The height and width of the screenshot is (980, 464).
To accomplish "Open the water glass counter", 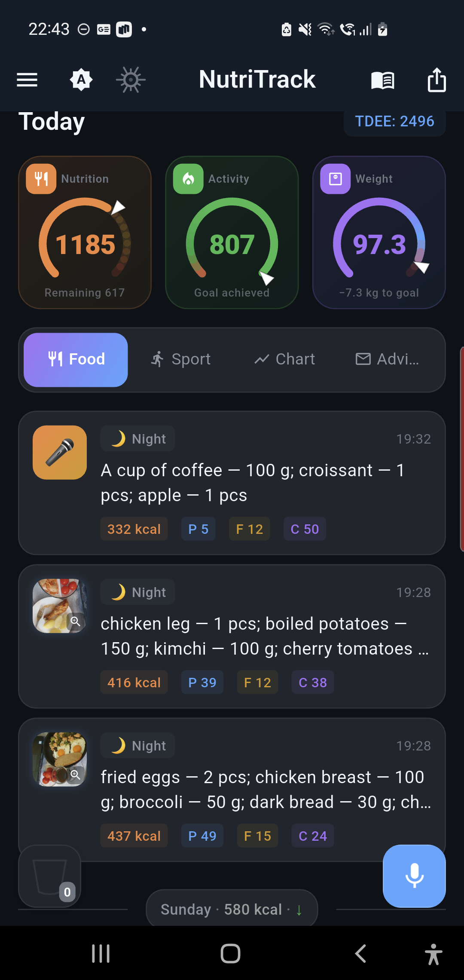I will pos(50,876).
